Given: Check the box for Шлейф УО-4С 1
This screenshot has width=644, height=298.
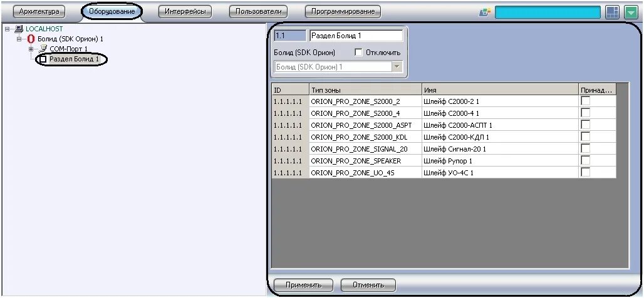Looking at the screenshot, I should click(x=585, y=172).
